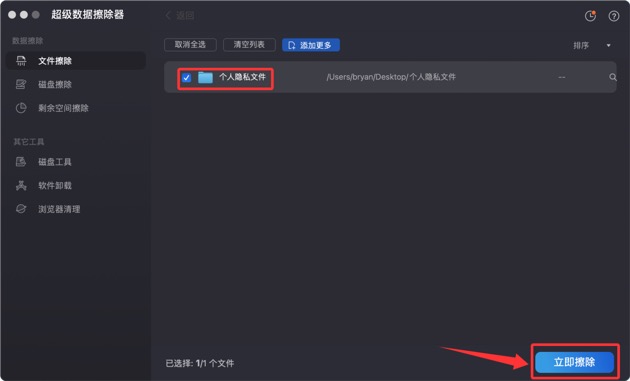Click the blue folder icon of 个人隐私文件
Viewport: 630px width, 381px height.
tap(205, 77)
